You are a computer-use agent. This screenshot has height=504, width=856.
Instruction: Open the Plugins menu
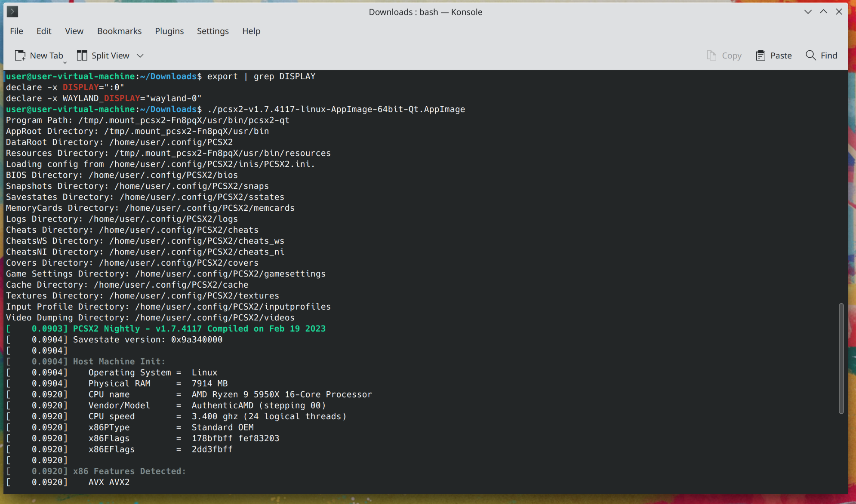coord(169,31)
